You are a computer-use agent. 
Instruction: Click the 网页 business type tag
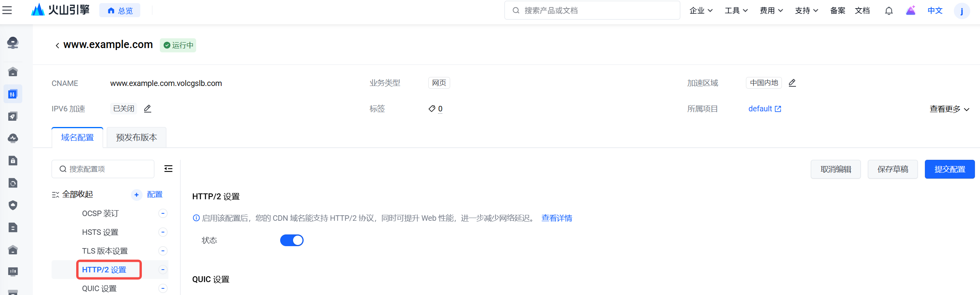(439, 83)
